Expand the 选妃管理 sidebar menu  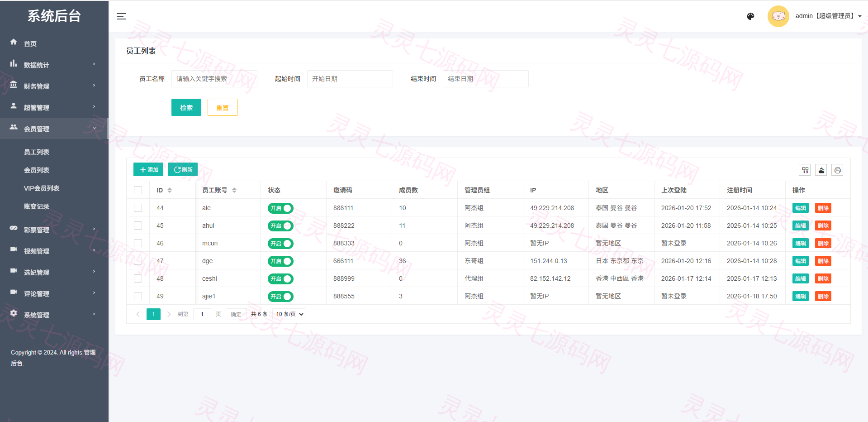click(54, 272)
